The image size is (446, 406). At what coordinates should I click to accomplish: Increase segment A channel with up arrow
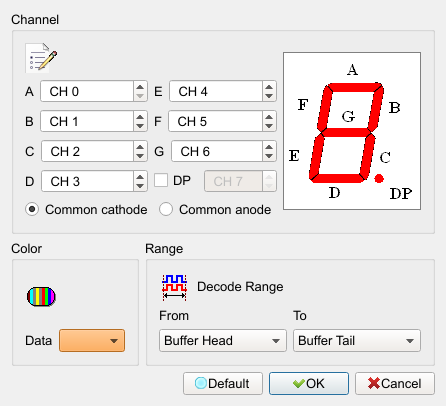140,87
